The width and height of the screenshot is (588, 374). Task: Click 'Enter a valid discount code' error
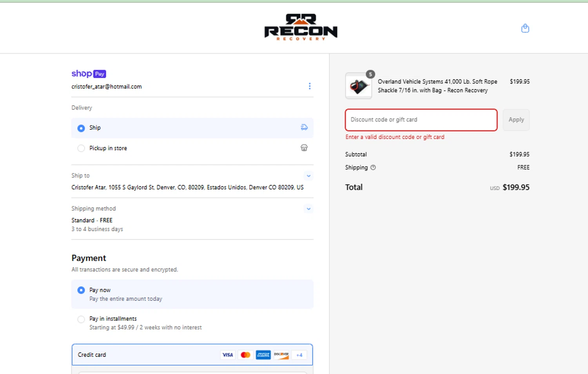(x=395, y=137)
